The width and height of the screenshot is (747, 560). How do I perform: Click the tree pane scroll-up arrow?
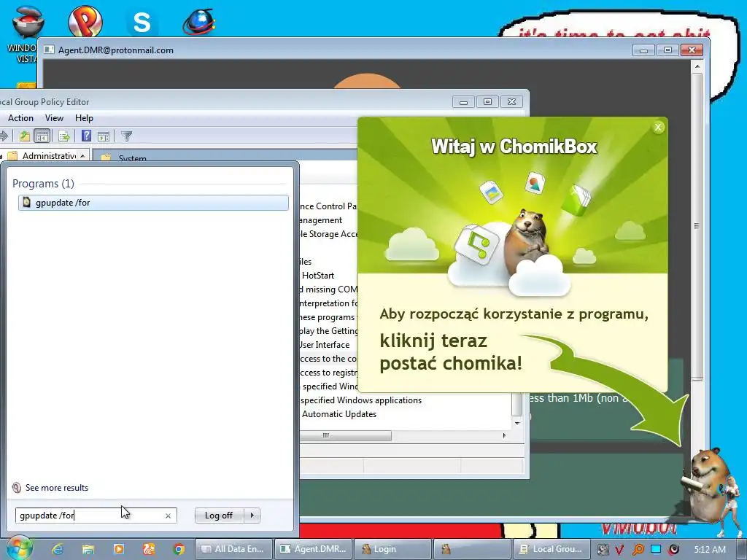point(83,156)
